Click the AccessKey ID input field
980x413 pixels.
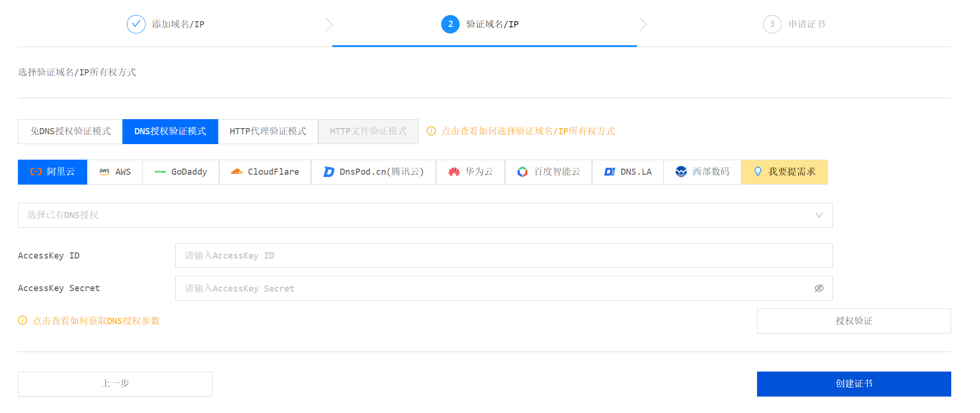coord(503,256)
